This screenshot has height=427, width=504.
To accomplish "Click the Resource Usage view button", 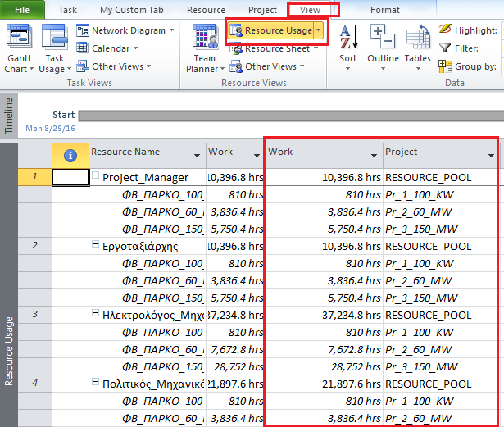I will click(x=271, y=30).
